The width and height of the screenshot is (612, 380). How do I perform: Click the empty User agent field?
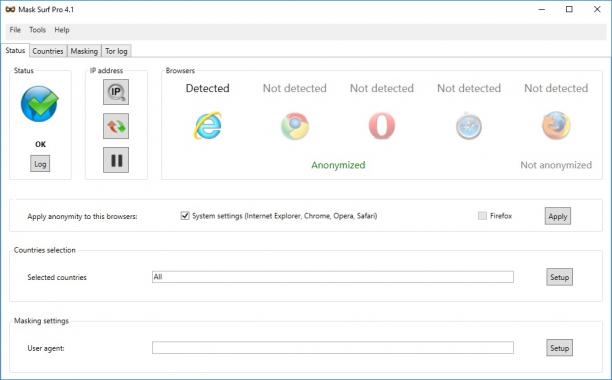point(333,348)
